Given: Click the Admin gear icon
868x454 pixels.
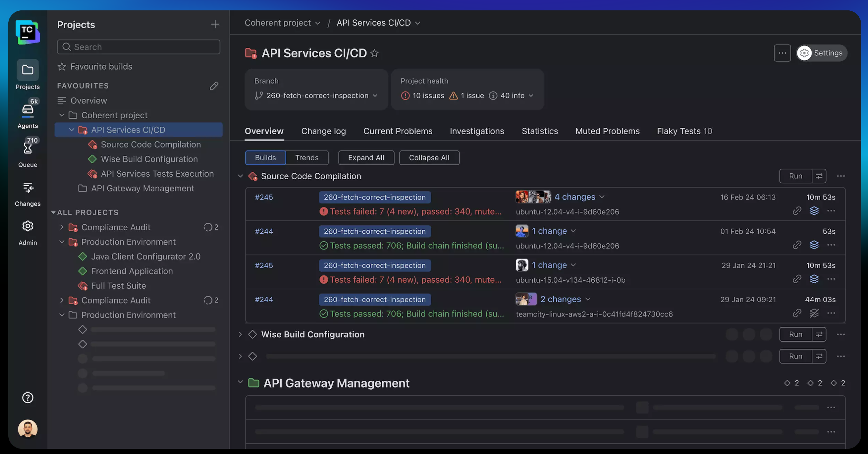Looking at the screenshot, I should click(x=28, y=226).
